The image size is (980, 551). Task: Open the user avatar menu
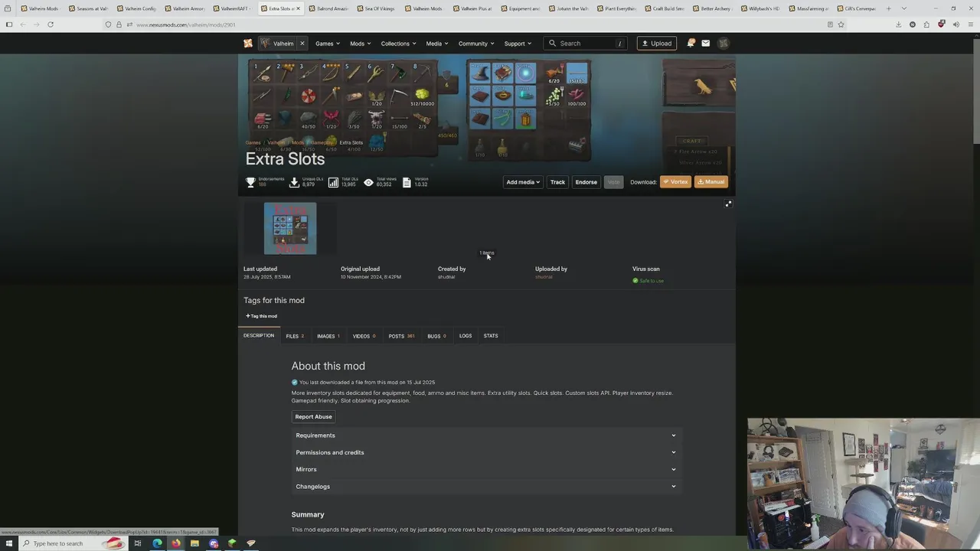[724, 44]
